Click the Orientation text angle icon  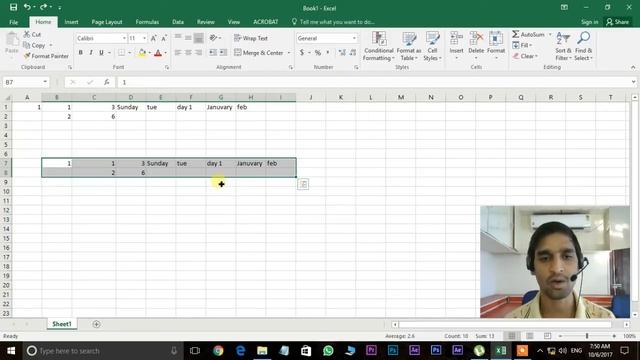[213, 38]
